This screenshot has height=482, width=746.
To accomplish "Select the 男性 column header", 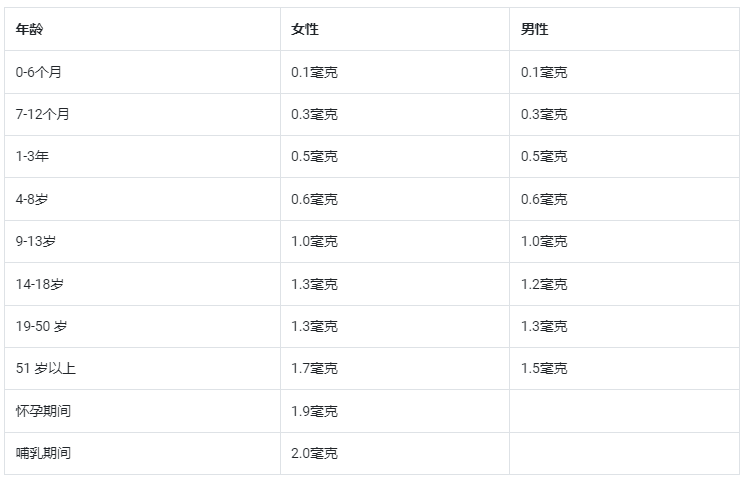I will (535, 30).
